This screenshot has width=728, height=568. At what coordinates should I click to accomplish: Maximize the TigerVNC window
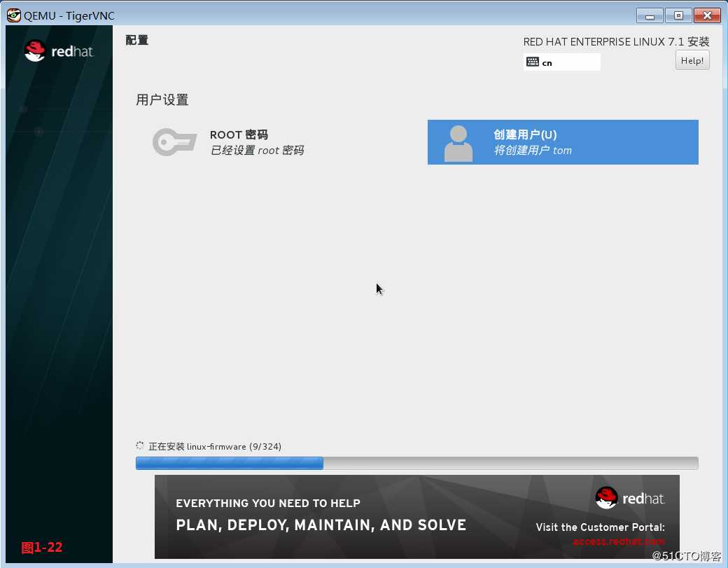tap(678, 15)
